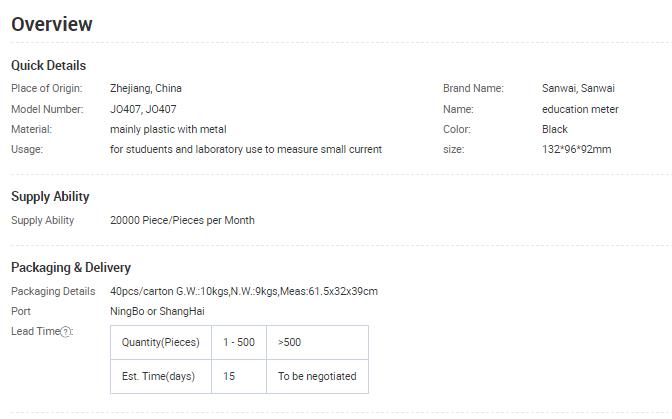Select the mainly plastic with metal text
The image size is (672, 419).
coord(168,129)
